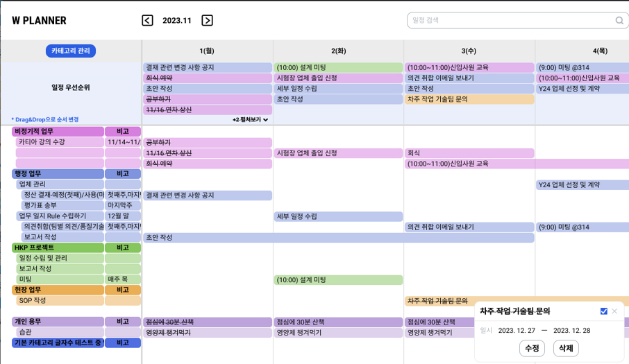This screenshot has width=629, height=364.
Task: Open the Y24 업체 선정 및 계약 item in priority list
Action: click(582, 89)
